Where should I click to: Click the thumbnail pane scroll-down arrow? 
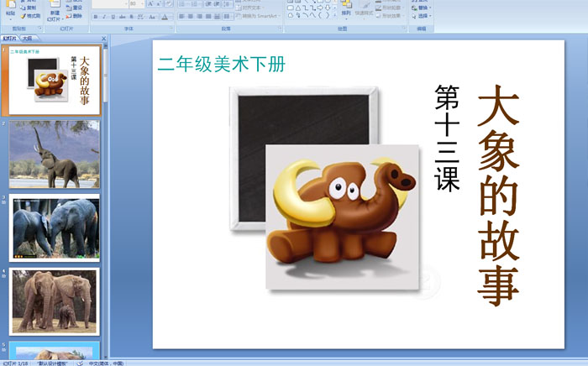click(105, 357)
